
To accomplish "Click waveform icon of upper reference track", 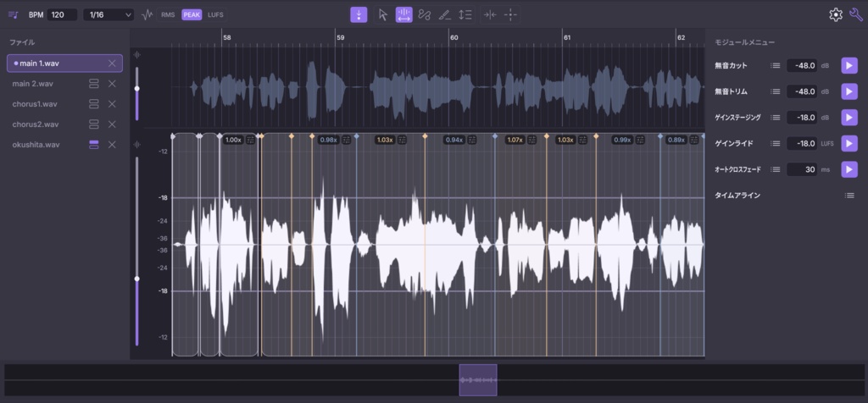I will click(137, 55).
